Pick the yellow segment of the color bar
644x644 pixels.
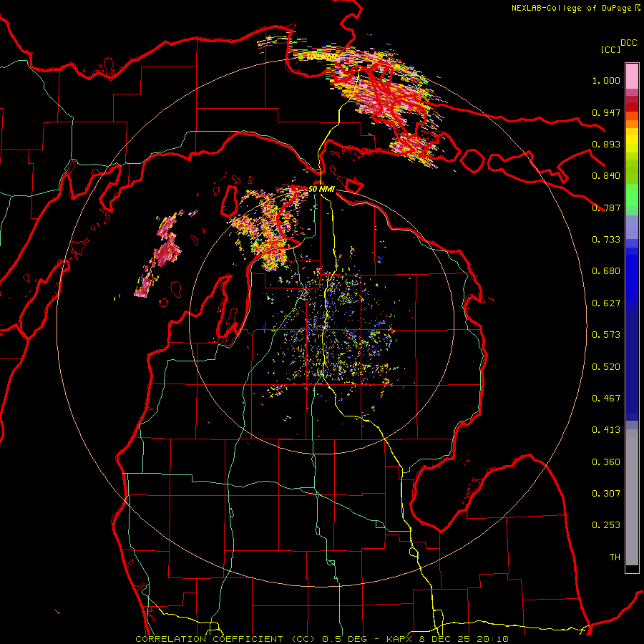(x=632, y=141)
